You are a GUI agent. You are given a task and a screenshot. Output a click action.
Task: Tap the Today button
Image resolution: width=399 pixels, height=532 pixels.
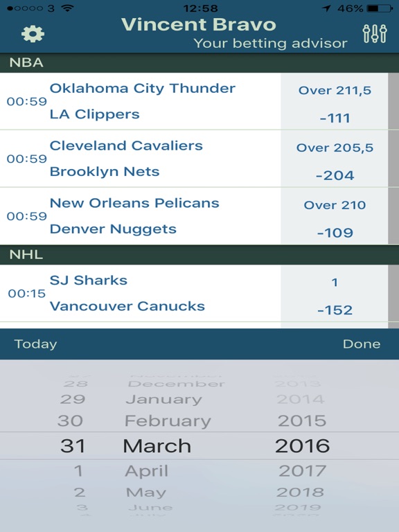tap(35, 344)
